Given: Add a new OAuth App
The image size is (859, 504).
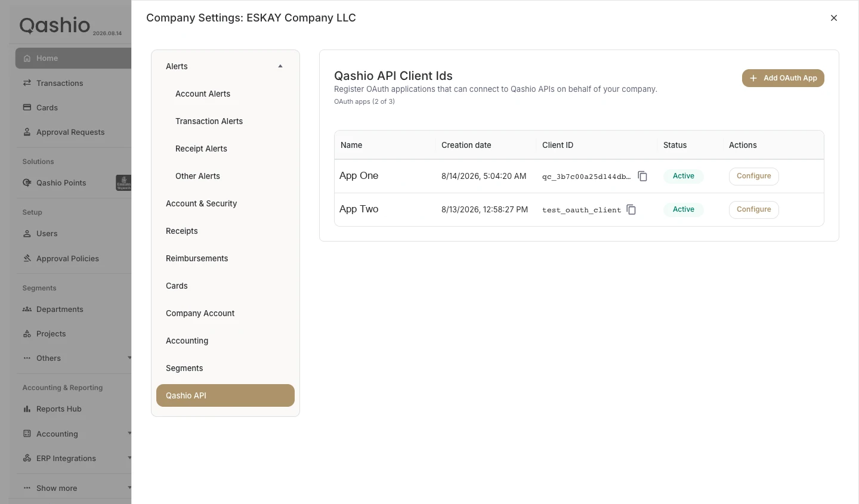Looking at the screenshot, I should pos(783,78).
